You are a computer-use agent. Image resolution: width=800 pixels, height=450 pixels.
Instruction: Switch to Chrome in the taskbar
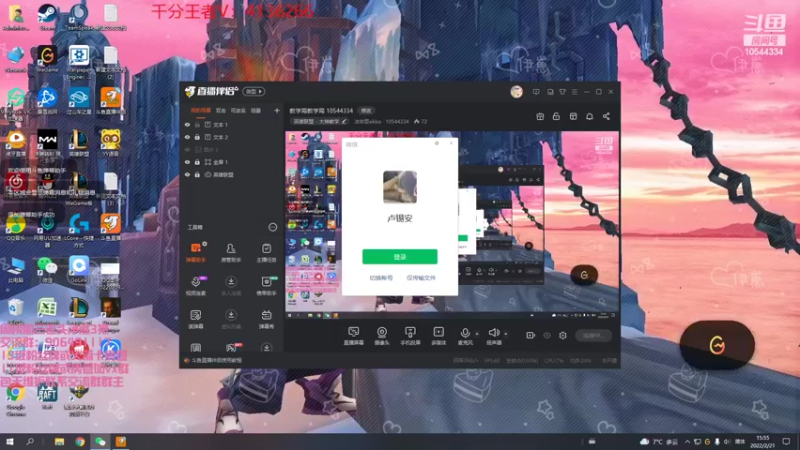point(80,442)
